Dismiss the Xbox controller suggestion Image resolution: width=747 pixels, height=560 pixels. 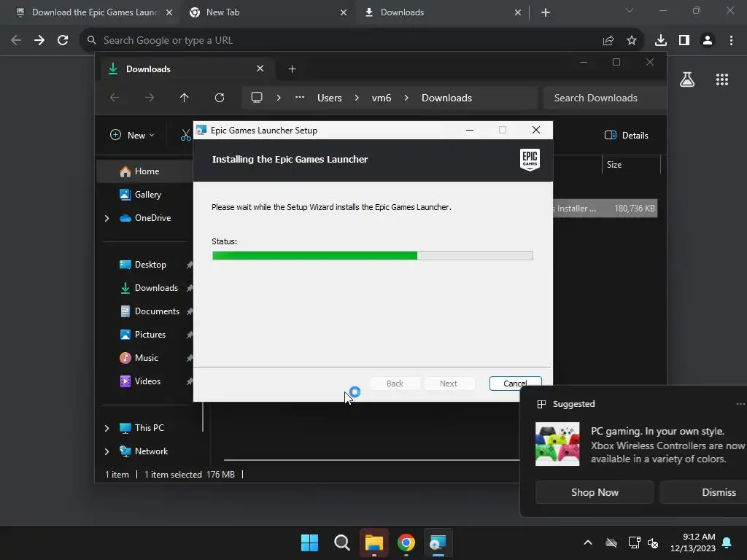(703, 492)
